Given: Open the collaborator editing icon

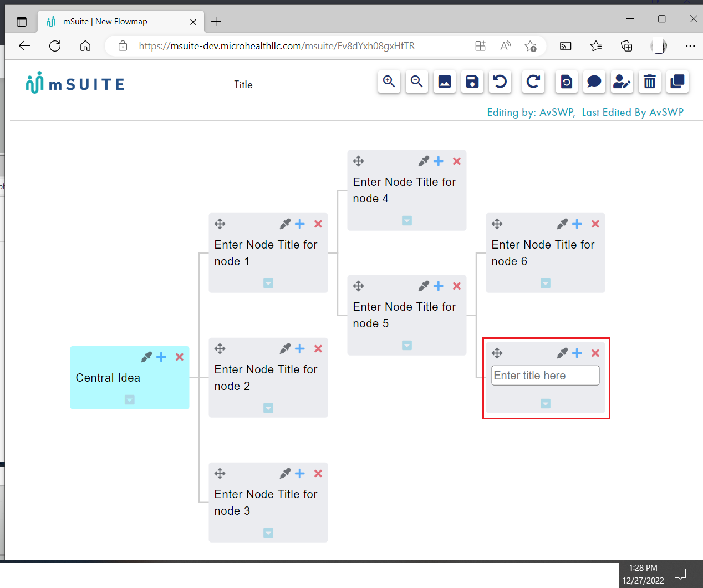Looking at the screenshot, I should [622, 82].
